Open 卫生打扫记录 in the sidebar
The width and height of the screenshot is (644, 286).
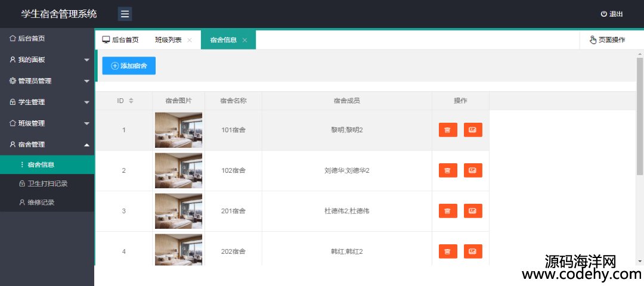coord(47,184)
